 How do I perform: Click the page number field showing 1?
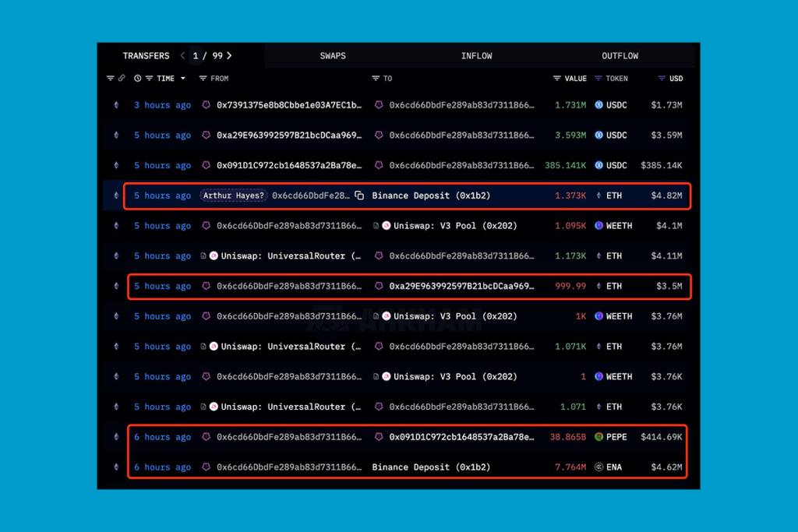pyautogui.click(x=196, y=56)
